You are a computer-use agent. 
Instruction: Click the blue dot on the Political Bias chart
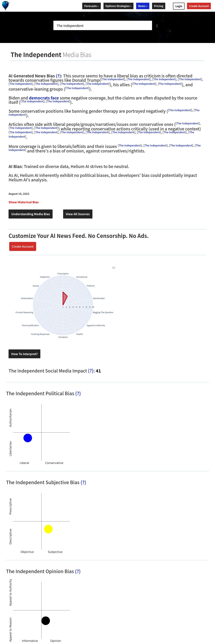pos(28,438)
